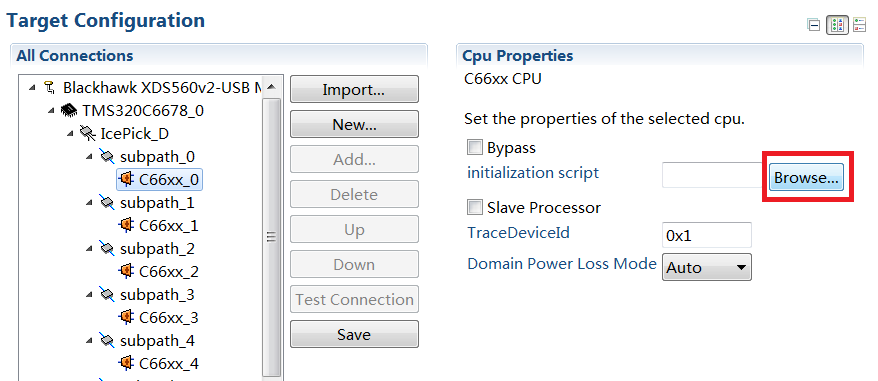Image resolution: width=878 pixels, height=381 pixels.
Task: Click the Import... button
Action: [x=354, y=90]
